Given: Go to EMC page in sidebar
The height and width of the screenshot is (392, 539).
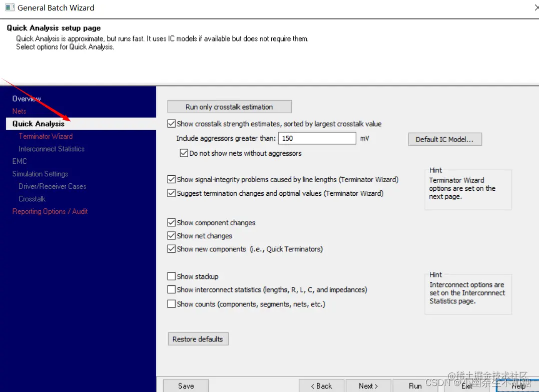Looking at the screenshot, I should coord(20,161).
